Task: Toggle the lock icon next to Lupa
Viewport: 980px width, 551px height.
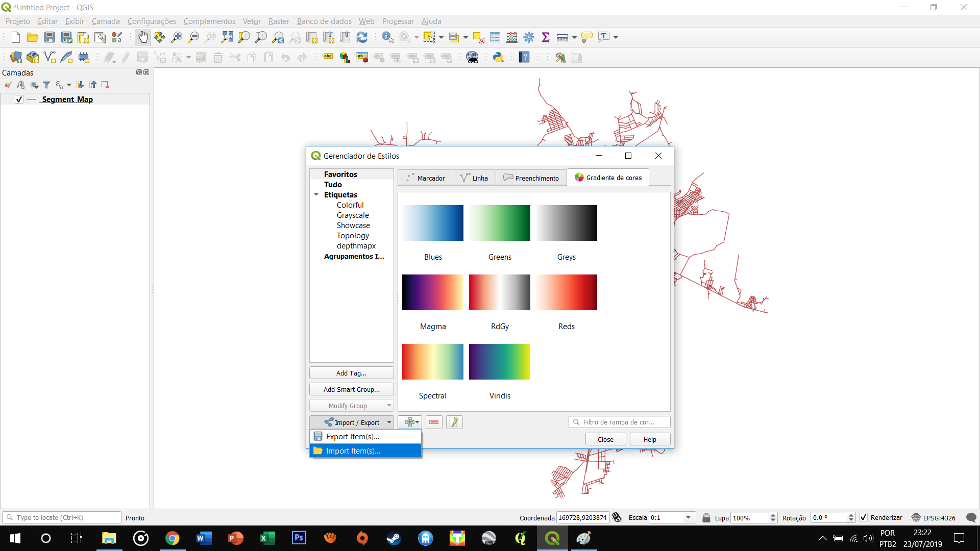Action: (706, 517)
